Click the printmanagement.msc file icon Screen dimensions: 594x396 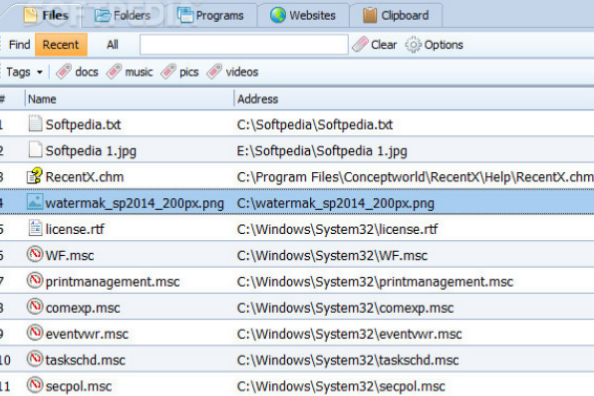pyautogui.click(x=35, y=280)
